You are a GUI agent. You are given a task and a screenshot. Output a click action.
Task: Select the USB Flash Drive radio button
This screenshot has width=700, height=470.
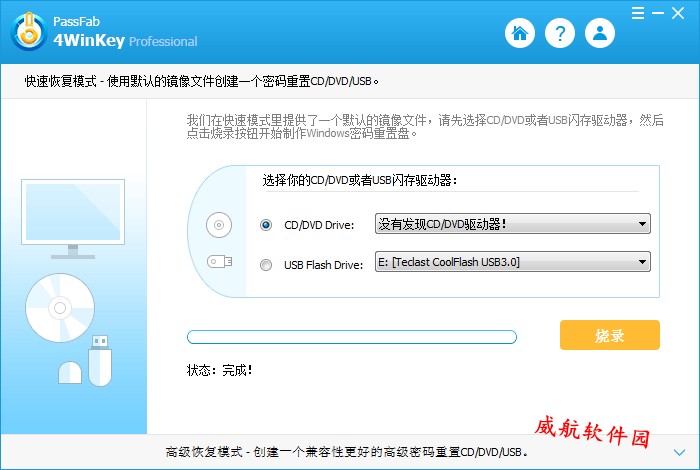pos(266,265)
